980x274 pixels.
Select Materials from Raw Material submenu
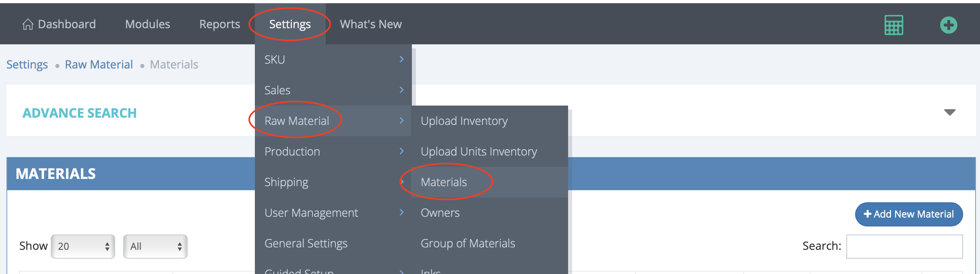tap(444, 182)
